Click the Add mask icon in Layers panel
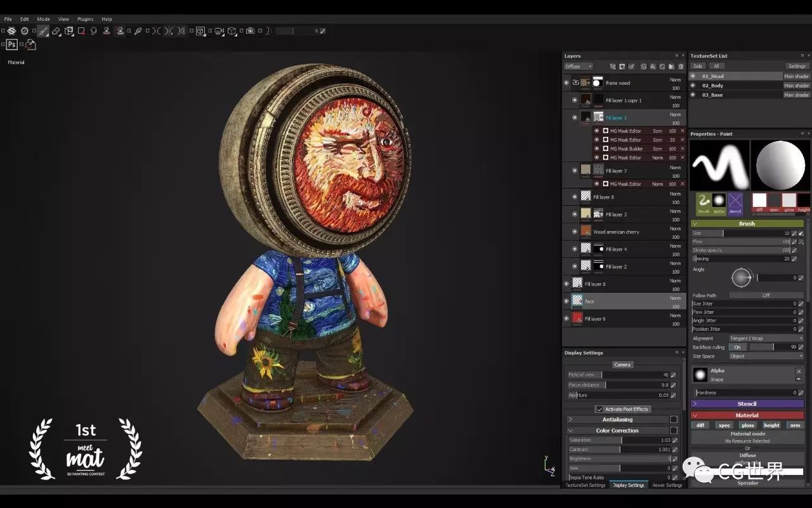Screen dimensions: 812x508 coord(622,66)
